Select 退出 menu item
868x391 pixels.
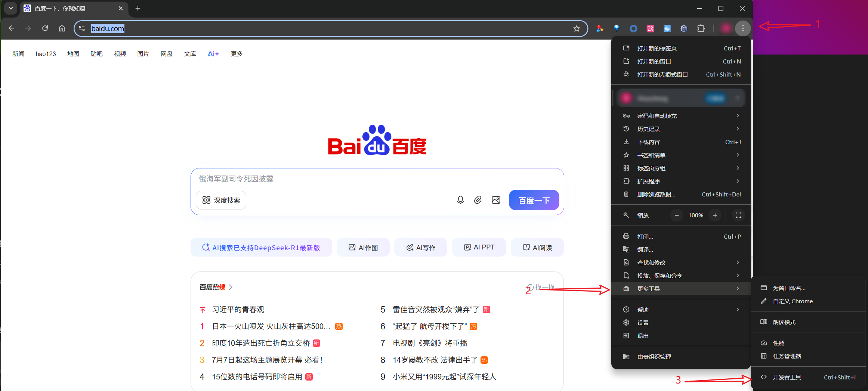point(681,336)
